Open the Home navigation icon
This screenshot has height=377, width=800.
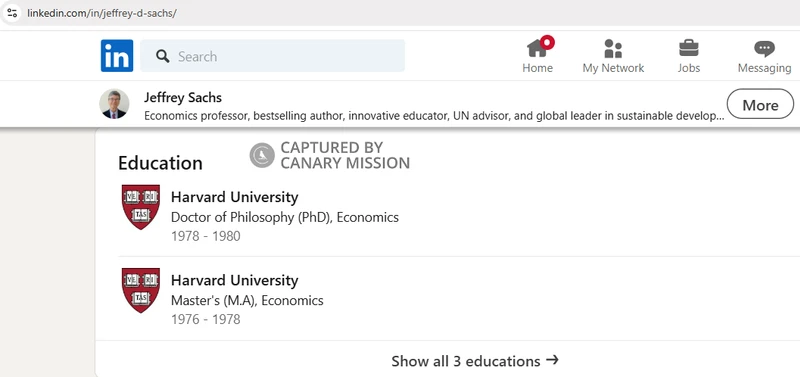coord(537,49)
